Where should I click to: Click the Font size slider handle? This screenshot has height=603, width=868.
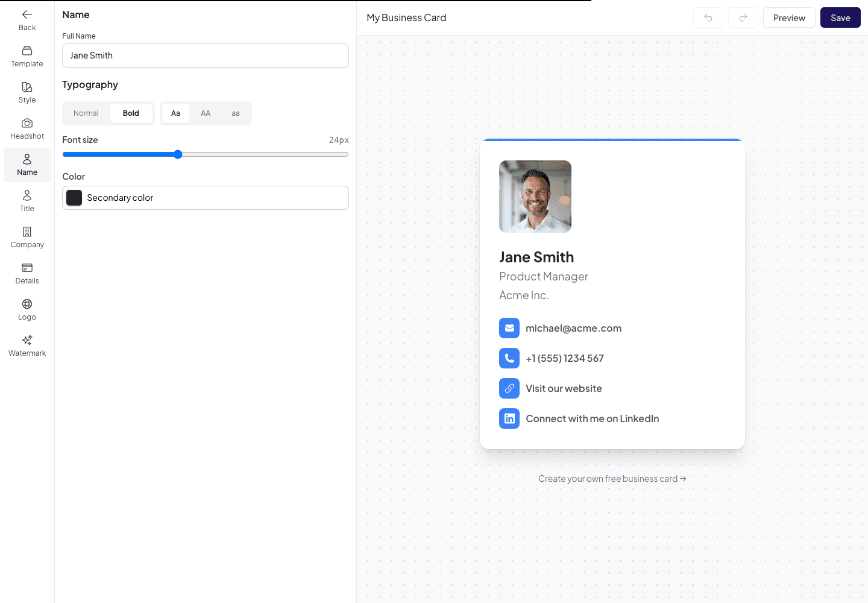[178, 154]
